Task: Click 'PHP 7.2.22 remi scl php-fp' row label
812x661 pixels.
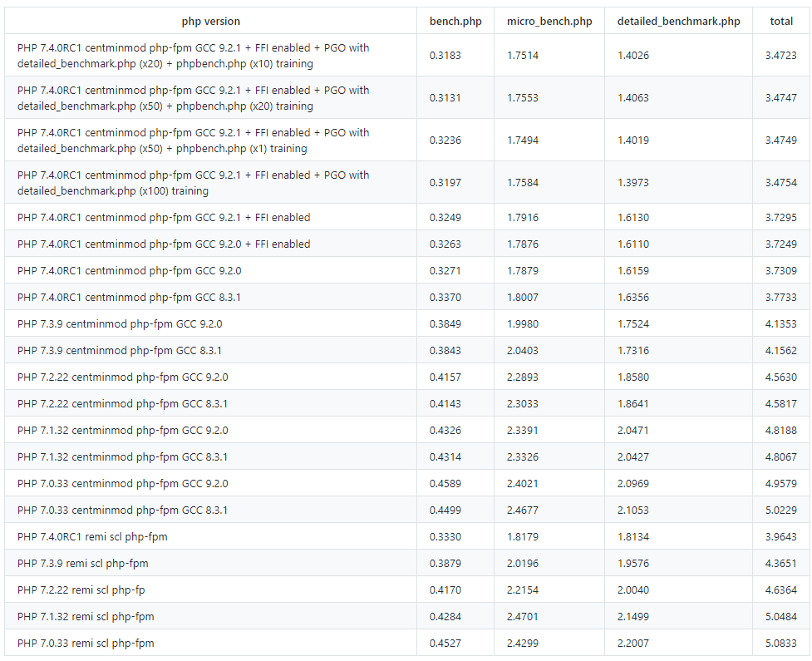Action: 81,590
